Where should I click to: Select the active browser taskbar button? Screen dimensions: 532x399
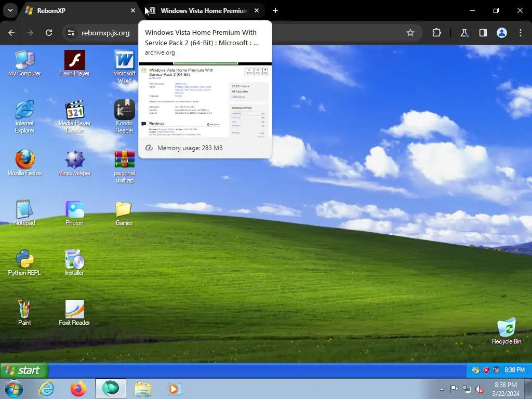point(110,389)
